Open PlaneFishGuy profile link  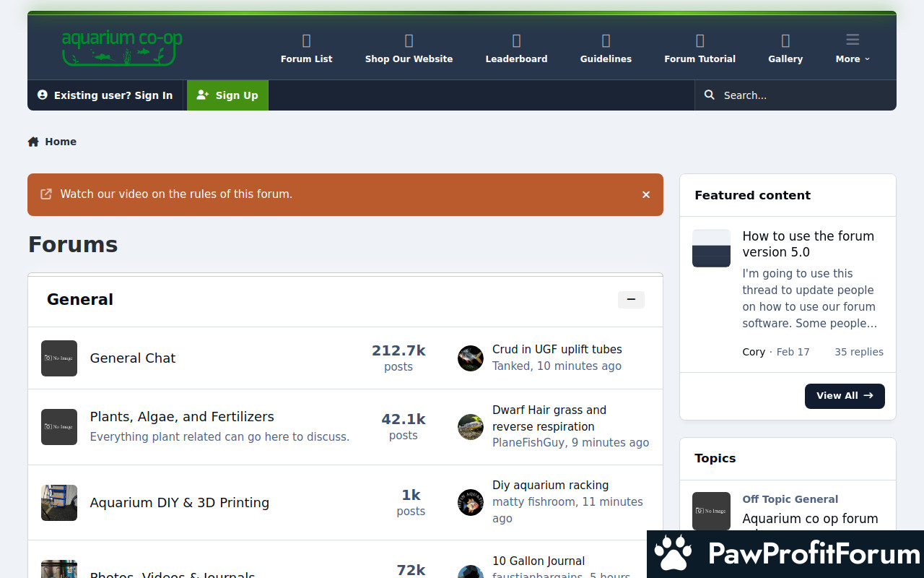click(x=528, y=443)
